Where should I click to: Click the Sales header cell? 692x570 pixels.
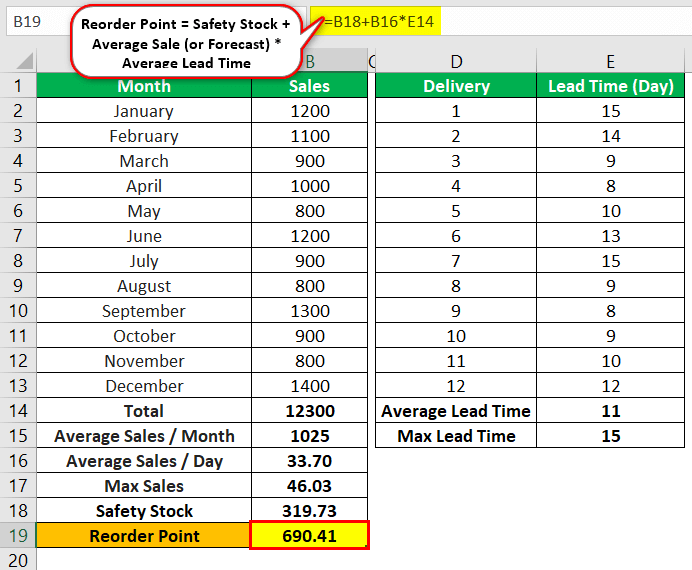(x=309, y=86)
